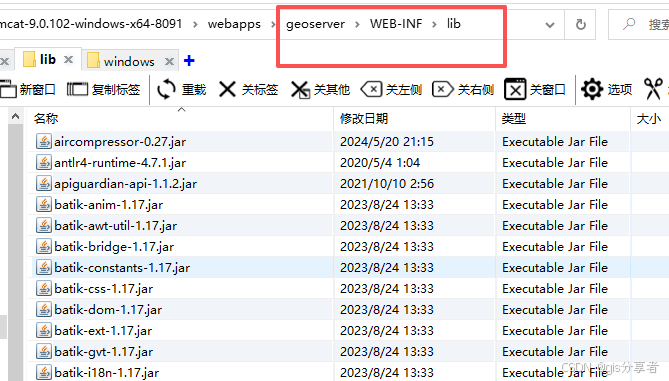The width and height of the screenshot is (669, 381).
Task: Select batik-anim-1.17.jar file
Action: coord(108,205)
